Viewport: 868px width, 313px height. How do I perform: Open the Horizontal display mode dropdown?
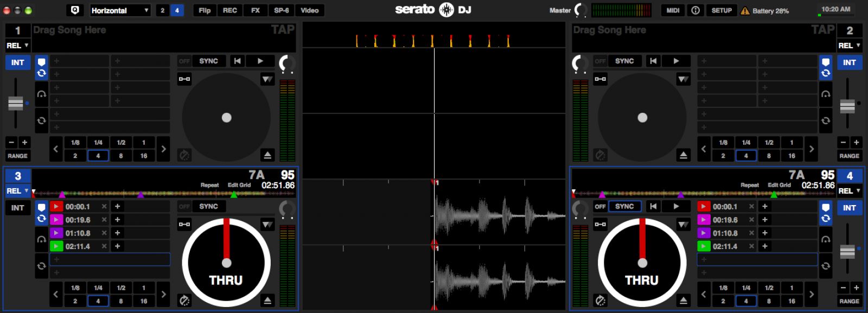pyautogui.click(x=120, y=10)
